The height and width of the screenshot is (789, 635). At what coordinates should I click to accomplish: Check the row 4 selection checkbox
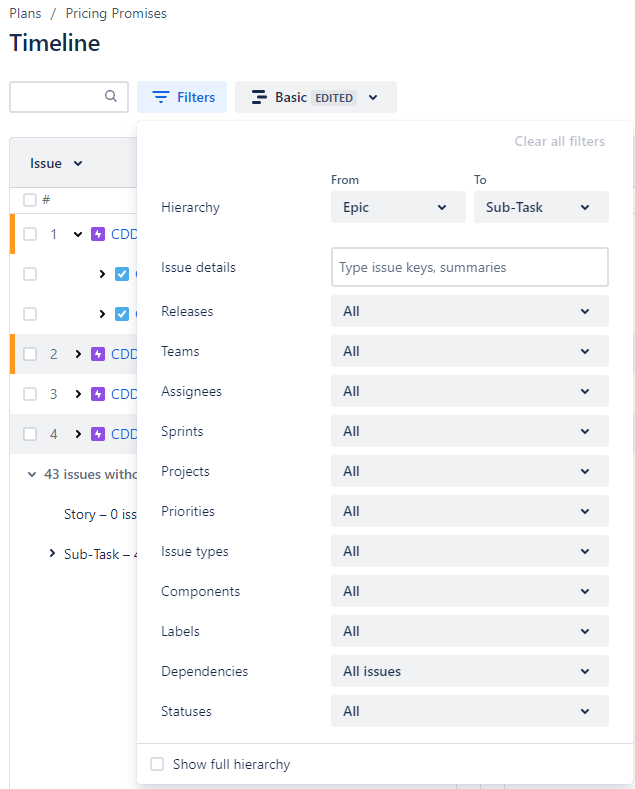click(x=30, y=434)
